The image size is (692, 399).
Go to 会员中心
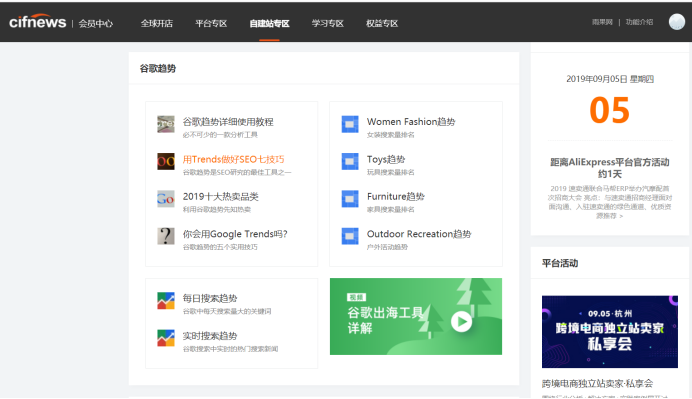point(95,23)
